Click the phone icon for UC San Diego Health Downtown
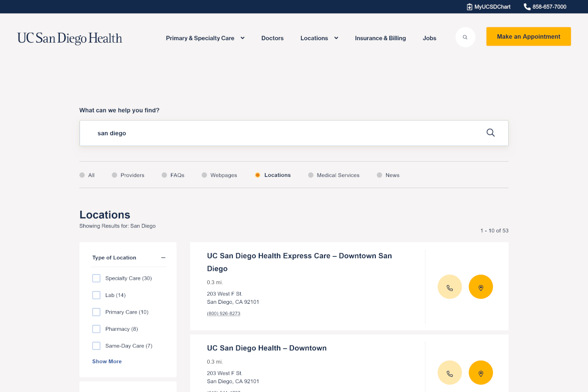 click(x=449, y=372)
